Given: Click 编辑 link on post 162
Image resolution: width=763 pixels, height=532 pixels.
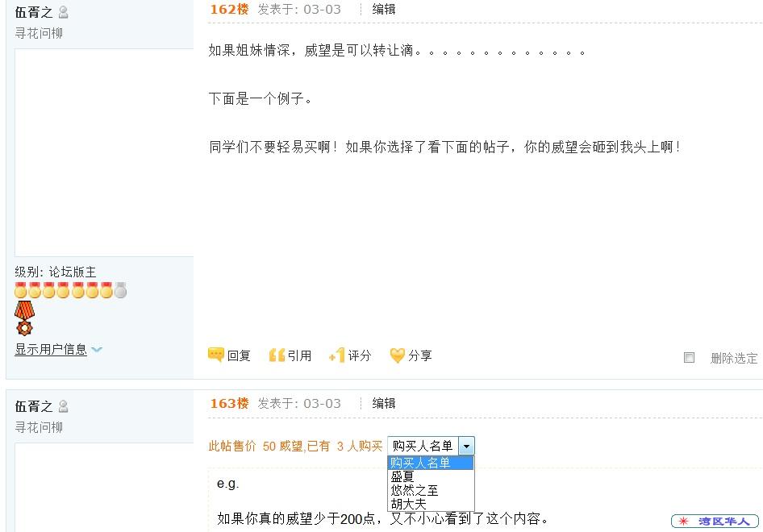Looking at the screenshot, I should (383, 9).
